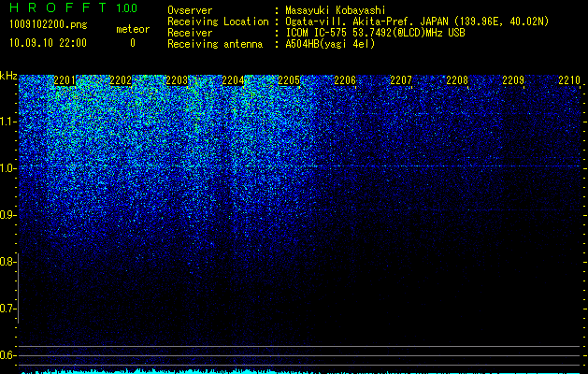Click the 0.9 kHz axis label
The image size is (588, 374).
(8, 215)
